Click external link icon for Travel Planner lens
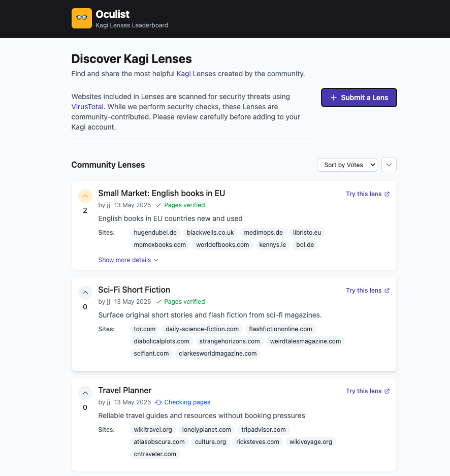This screenshot has height=476, width=450. pyautogui.click(x=387, y=391)
